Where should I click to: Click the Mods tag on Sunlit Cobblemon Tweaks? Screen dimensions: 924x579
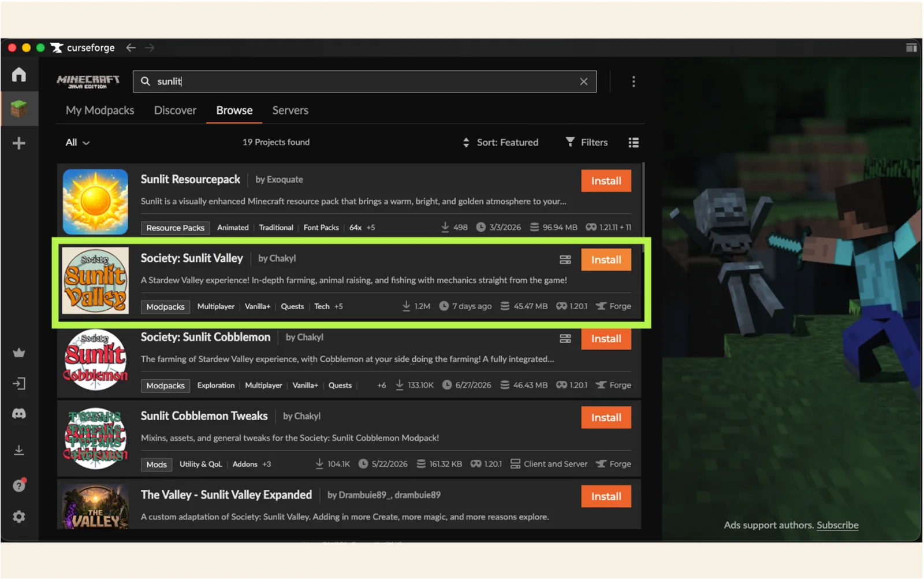point(157,465)
